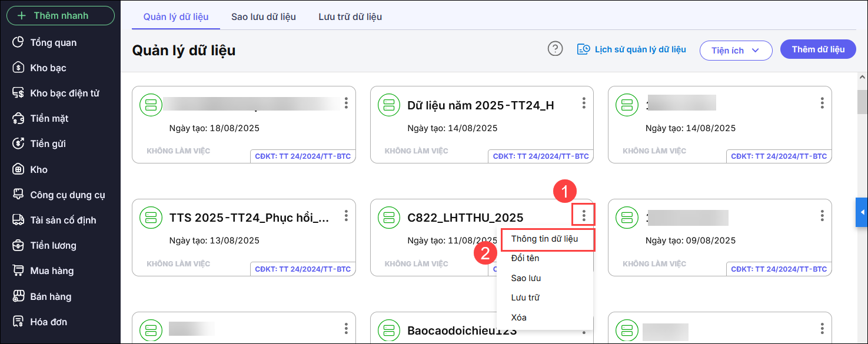
Task: Open the Công cụ dụng cụ icon
Action: click(x=19, y=195)
